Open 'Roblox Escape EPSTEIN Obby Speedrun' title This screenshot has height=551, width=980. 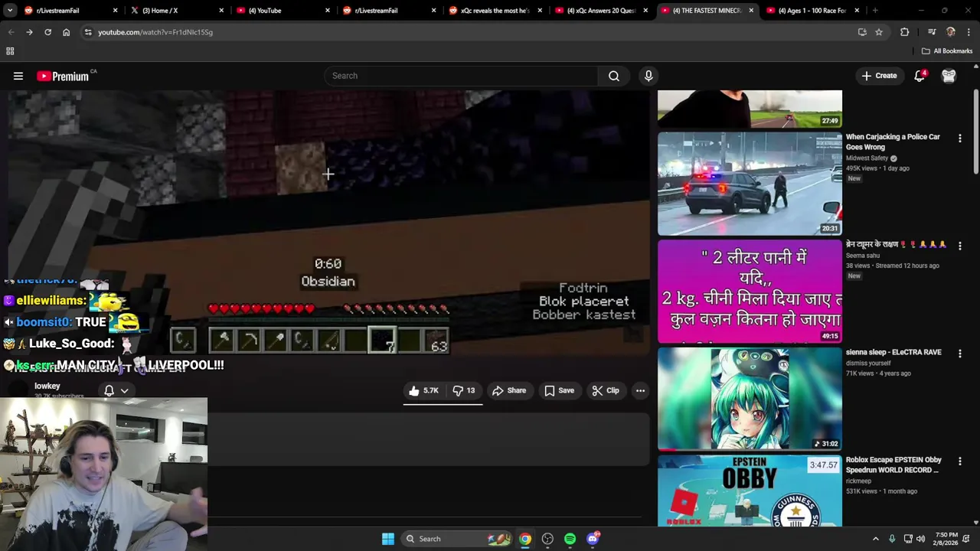coord(893,465)
